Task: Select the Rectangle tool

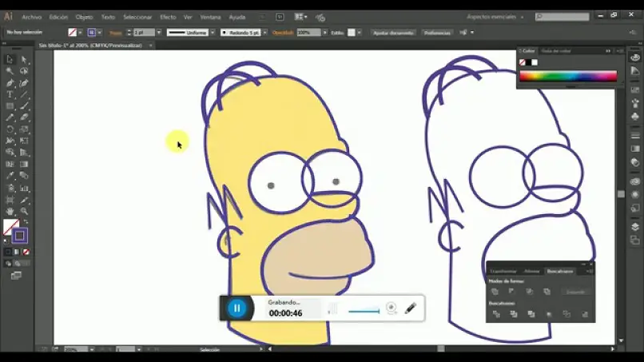Action: point(10,106)
